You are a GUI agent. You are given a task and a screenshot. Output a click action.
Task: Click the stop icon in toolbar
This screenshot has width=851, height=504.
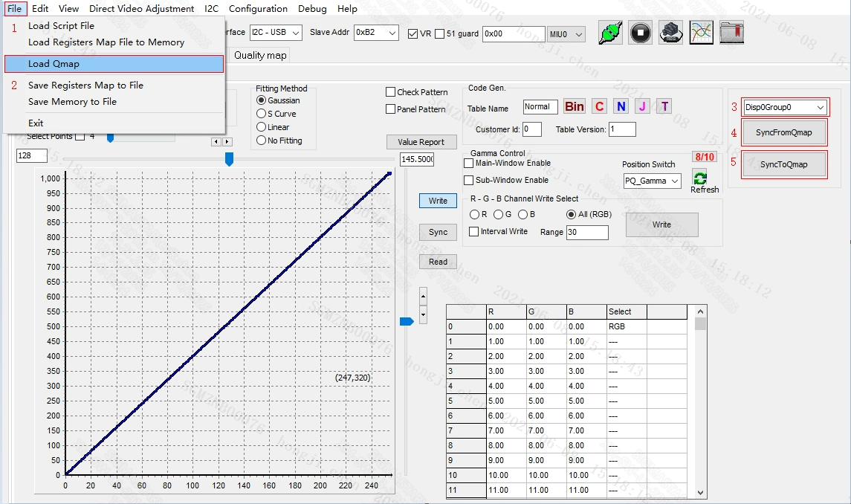[x=641, y=33]
